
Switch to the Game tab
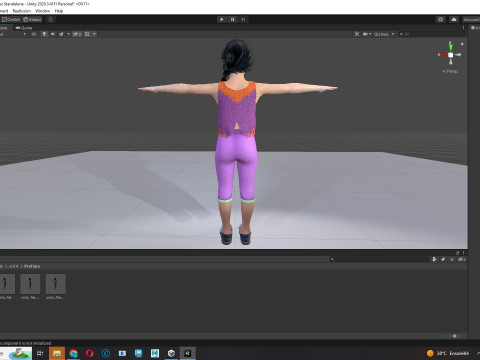24,28
